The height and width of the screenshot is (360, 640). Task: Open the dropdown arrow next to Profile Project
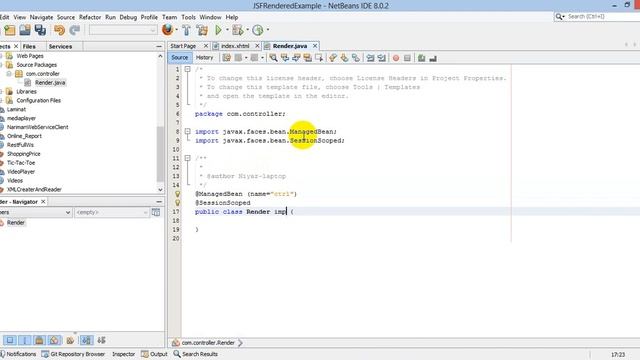pos(268,30)
